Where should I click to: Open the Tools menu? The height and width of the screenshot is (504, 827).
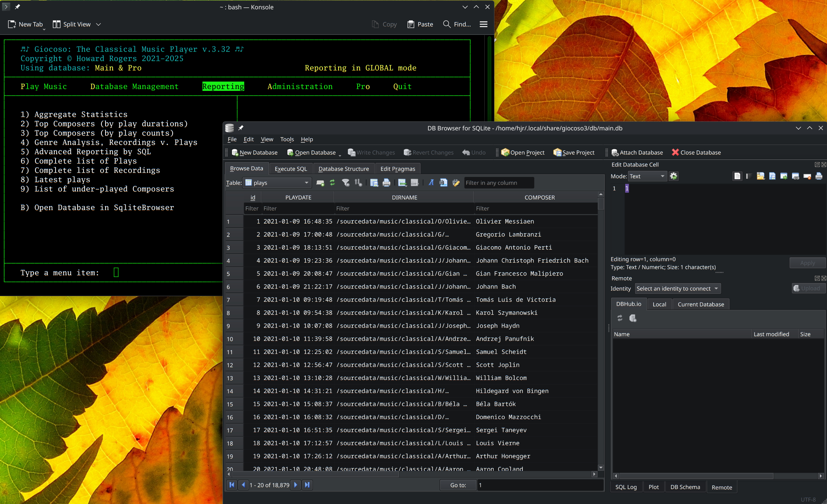tap(286, 139)
